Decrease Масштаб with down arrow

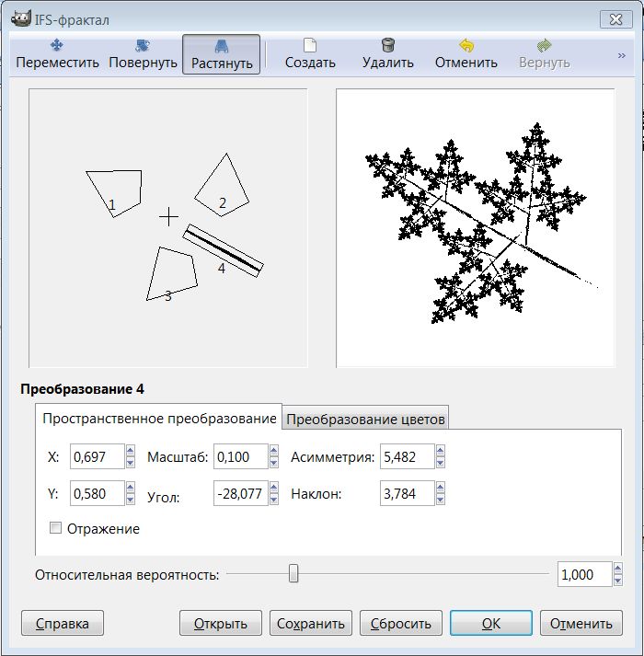[x=273, y=462]
